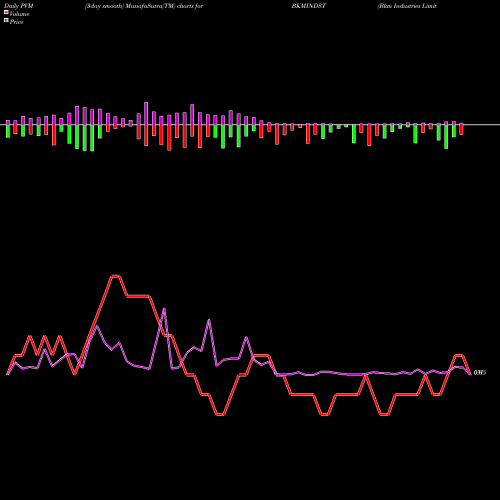Select the Price legend label
The image size is (500, 500).
[x=16, y=22]
